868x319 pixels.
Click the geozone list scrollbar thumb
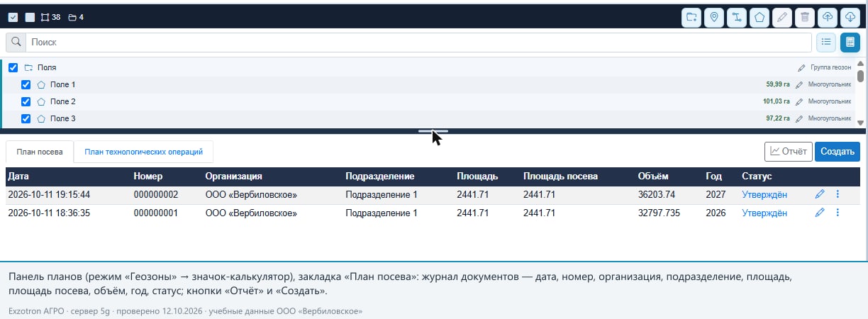pyautogui.click(x=861, y=76)
